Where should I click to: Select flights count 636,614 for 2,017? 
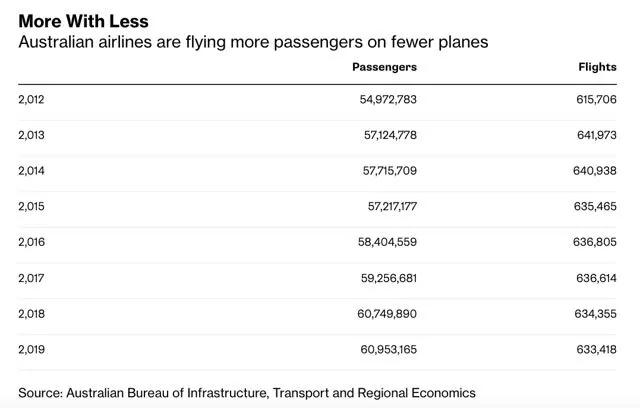[x=592, y=278]
